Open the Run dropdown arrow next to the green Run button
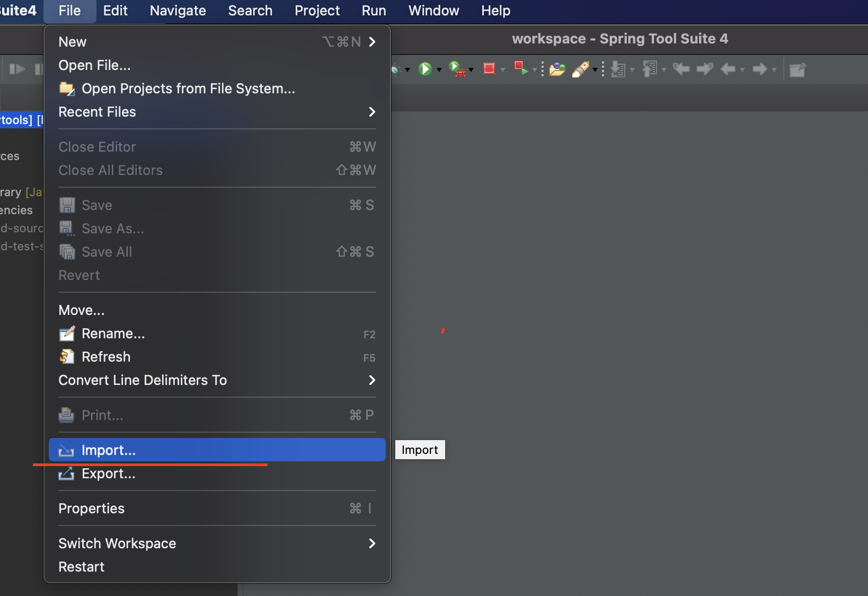This screenshot has height=596, width=868. pyautogui.click(x=439, y=70)
